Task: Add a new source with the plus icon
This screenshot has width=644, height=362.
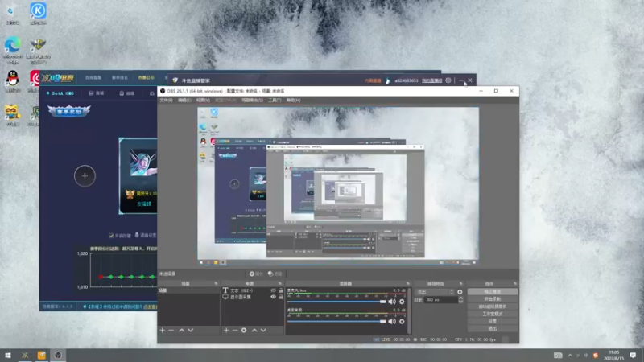Action: [x=226, y=330]
